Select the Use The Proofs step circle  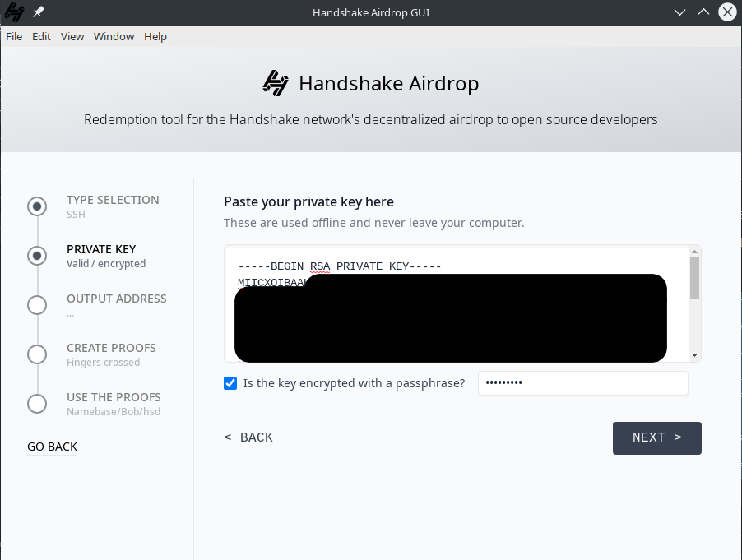pyautogui.click(x=37, y=404)
